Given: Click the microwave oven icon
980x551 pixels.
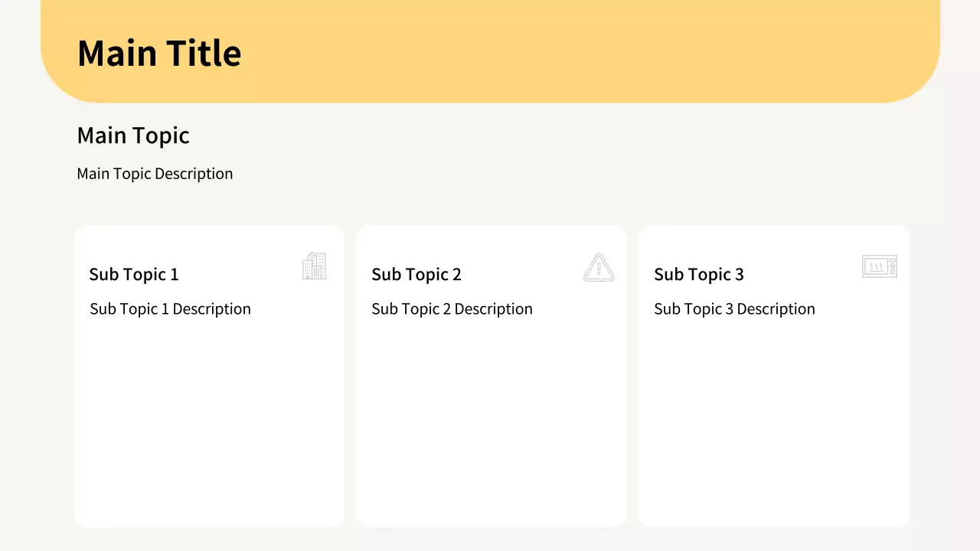Looking at the screenshot, I should point(879,266).
